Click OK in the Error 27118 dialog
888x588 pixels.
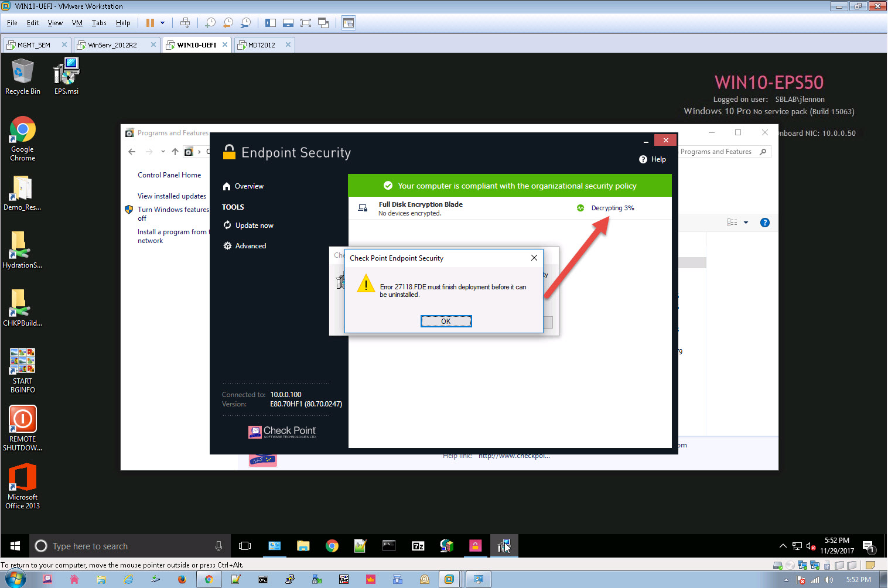click(x=446, y=321)
